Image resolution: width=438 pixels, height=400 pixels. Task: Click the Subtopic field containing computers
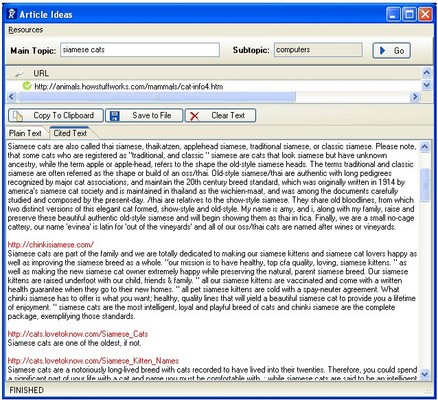coord(318,50)
